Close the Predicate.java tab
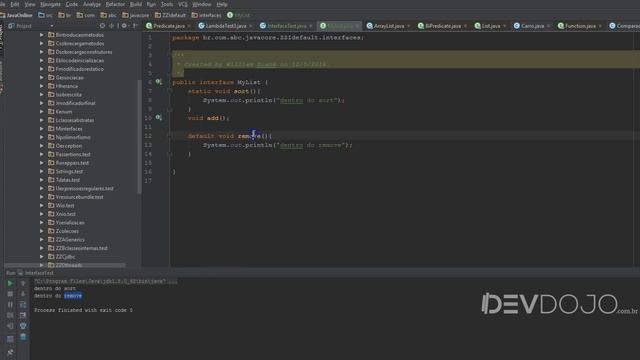Screen dimensions: 640x360 coord(189,26)
